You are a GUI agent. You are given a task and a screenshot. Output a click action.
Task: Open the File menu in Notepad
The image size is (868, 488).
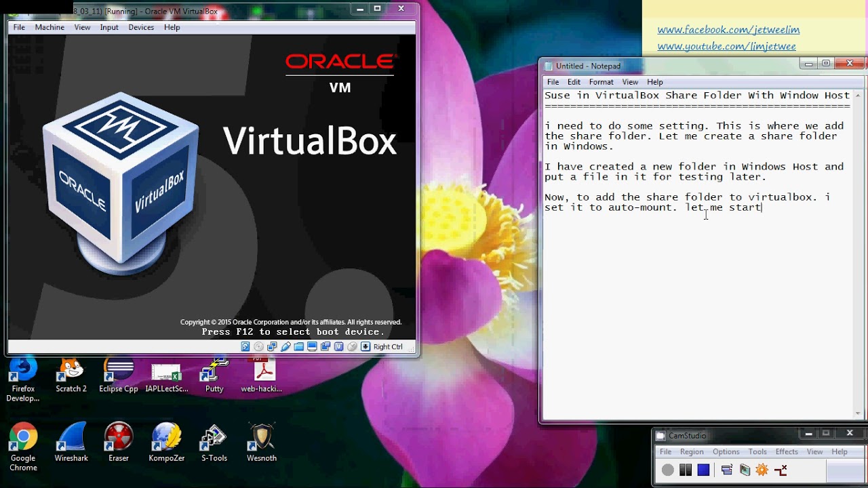[553, 82]
